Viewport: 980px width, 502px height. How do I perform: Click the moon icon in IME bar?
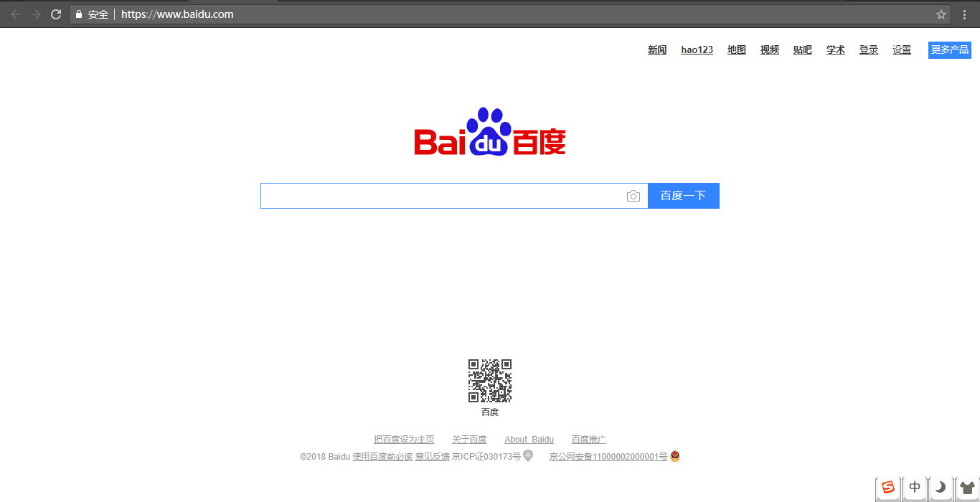(x=941, y=488)
